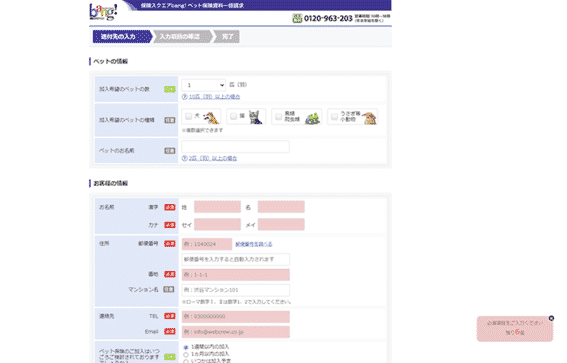Open the postal code lookup link
Screen dimensions: 567x363
click(x=253, y=244)
